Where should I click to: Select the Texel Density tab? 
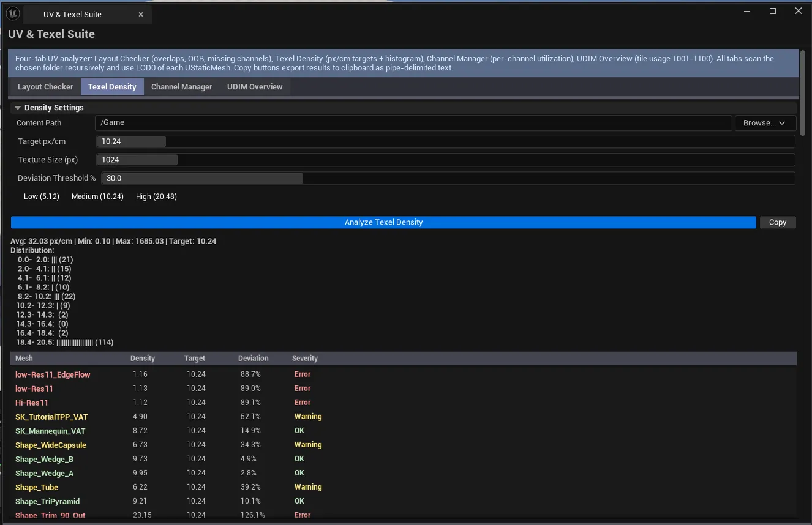coord(112,87)
